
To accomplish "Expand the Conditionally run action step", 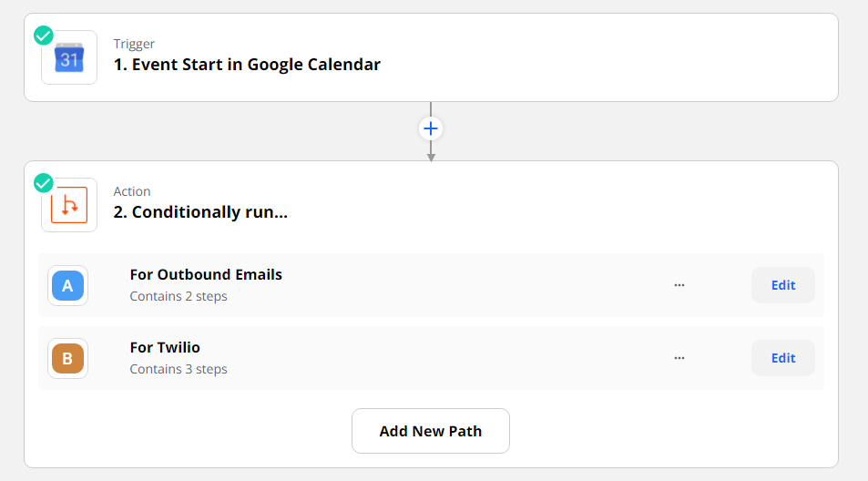I will (200, 212).
